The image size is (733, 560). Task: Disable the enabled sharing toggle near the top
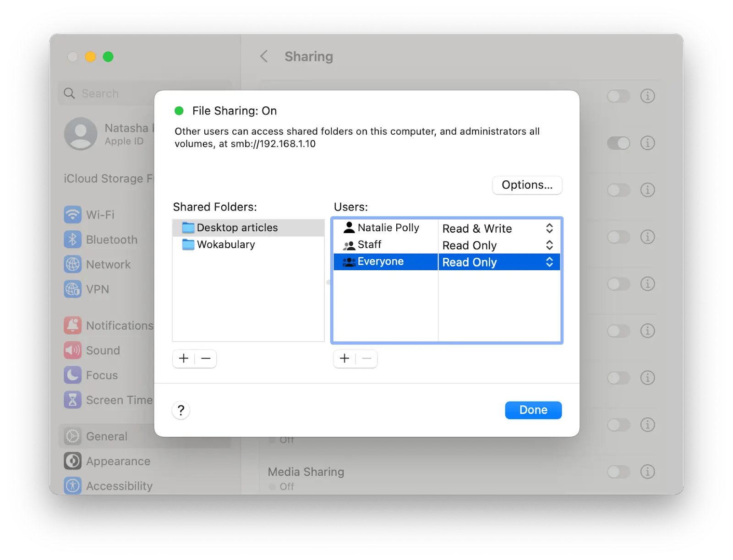click(618, 143)
